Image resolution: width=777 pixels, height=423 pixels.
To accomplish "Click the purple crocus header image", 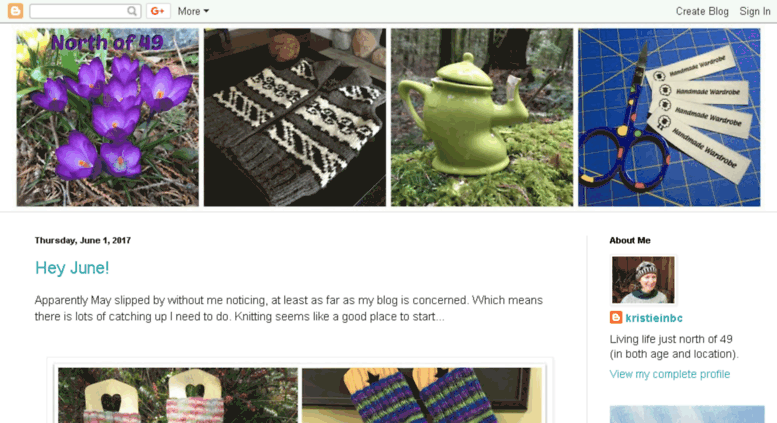I will click(108, 117).
